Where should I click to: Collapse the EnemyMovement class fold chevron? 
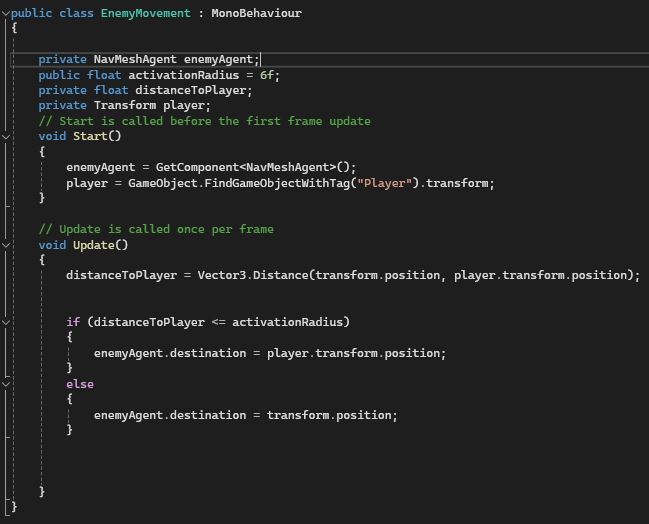click(5, 14)
